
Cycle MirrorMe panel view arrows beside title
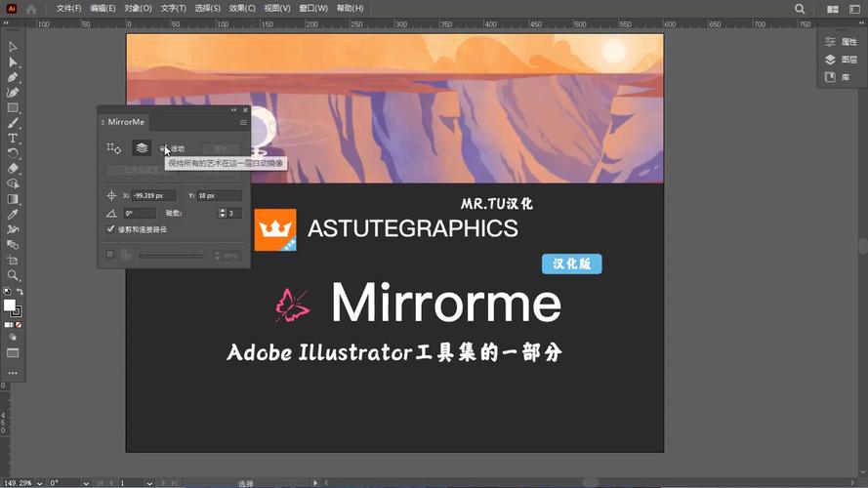pos(103,122)
